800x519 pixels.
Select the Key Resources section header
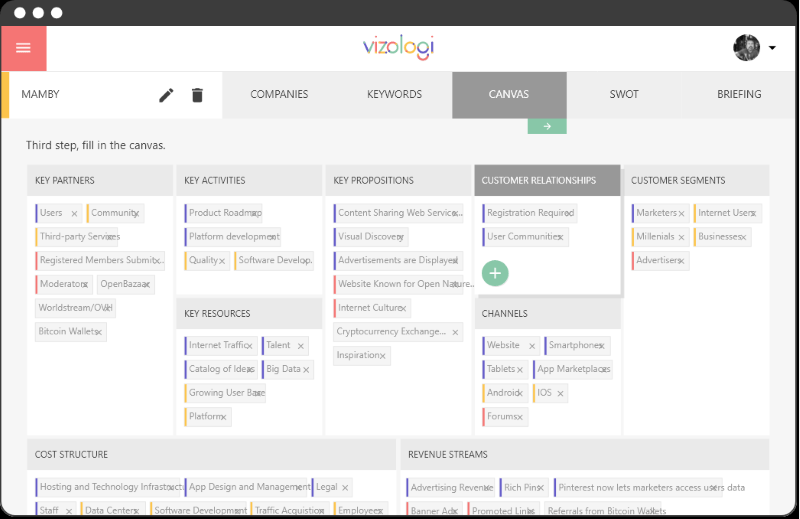pyautogui.click(x=249, y=313)
